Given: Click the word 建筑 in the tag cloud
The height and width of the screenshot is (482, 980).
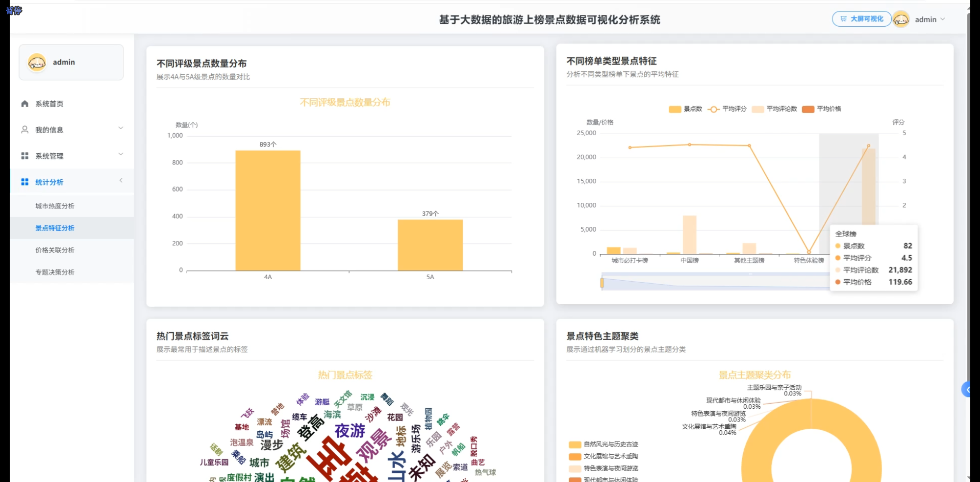Looking at the screenshot, I should (x=291, y=457).
